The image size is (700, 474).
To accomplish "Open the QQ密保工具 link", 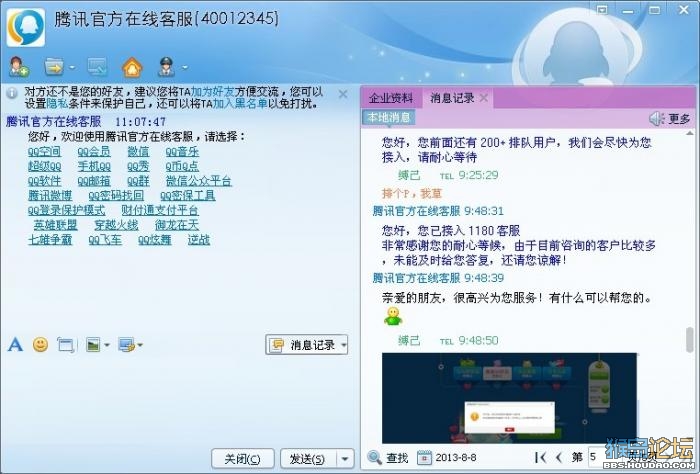I will point(188,195).
